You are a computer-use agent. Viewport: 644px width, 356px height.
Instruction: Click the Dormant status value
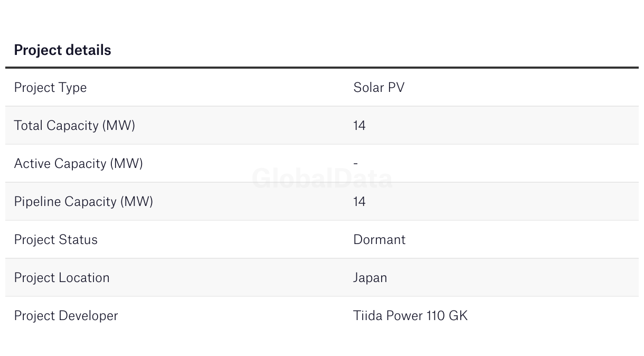[x=380, y=240]
